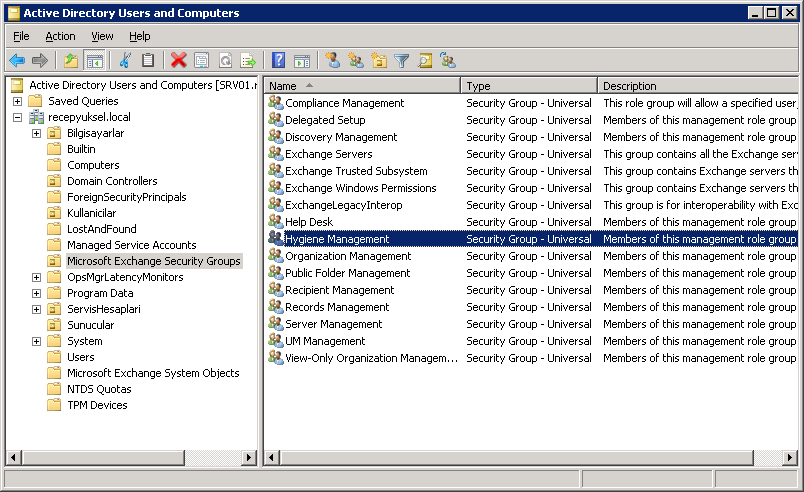Image resolution: width=804 pixels, height=492 pixels.
Task: Expand the ServisHesaplari node
Action: (36, 309)
